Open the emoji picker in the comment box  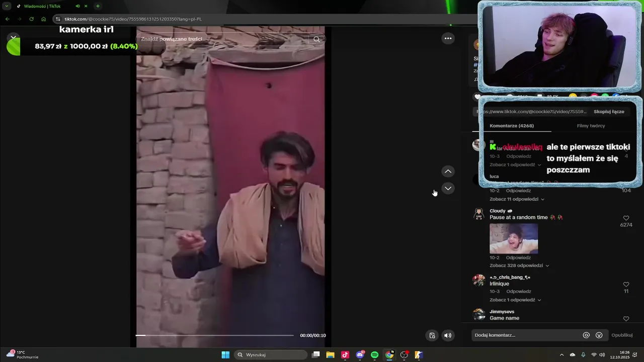tap(599, 335)
